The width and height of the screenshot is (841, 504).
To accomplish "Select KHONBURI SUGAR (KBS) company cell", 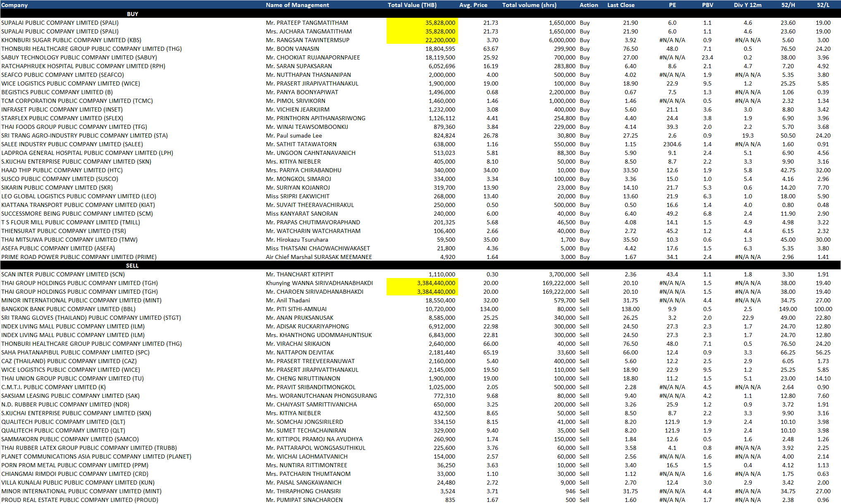I will (x=71, y=40).
